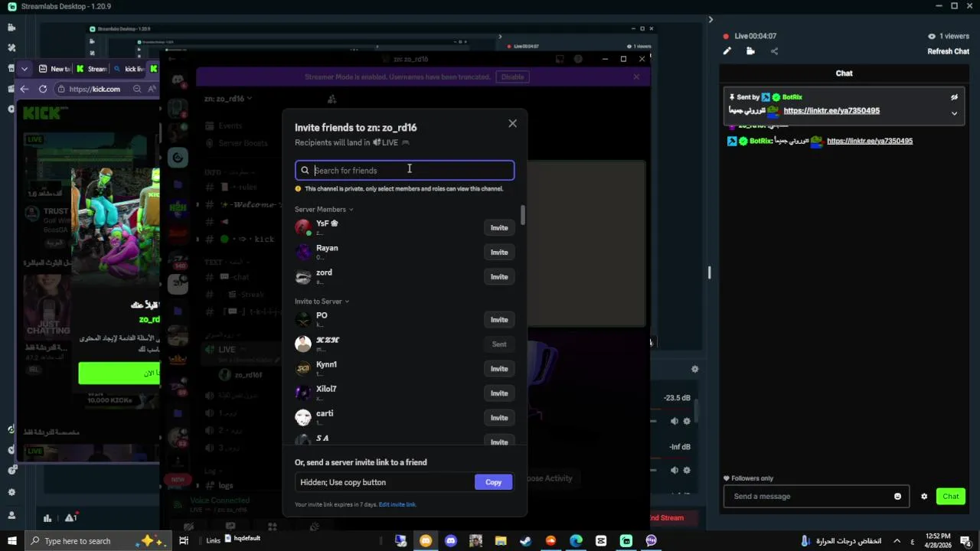Open the pinned linktr.ee link

pos(831,110)
